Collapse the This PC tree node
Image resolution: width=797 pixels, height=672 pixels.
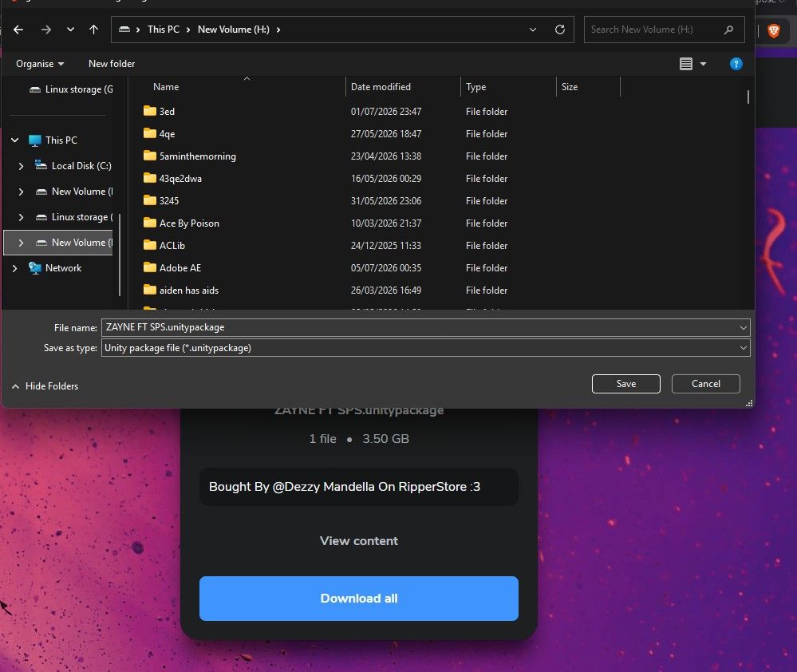pyautogui.click(x=14, y=140)
